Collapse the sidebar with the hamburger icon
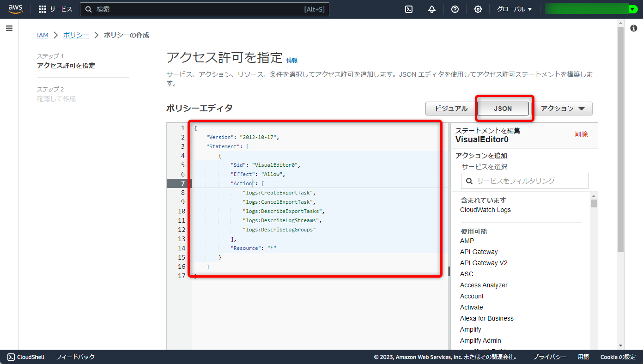643x364 pixels. (x=9, y=28)
